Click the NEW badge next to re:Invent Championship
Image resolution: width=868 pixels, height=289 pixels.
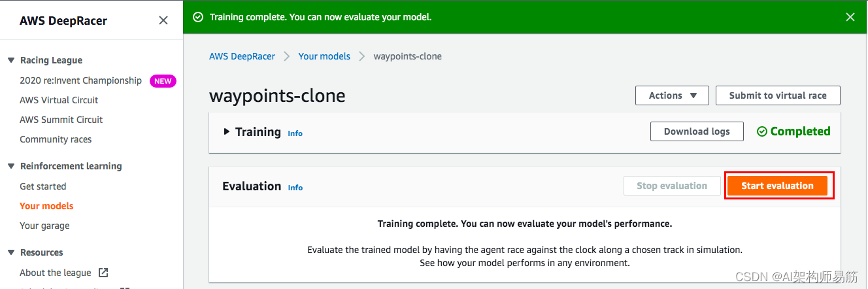tap(163, 81)
